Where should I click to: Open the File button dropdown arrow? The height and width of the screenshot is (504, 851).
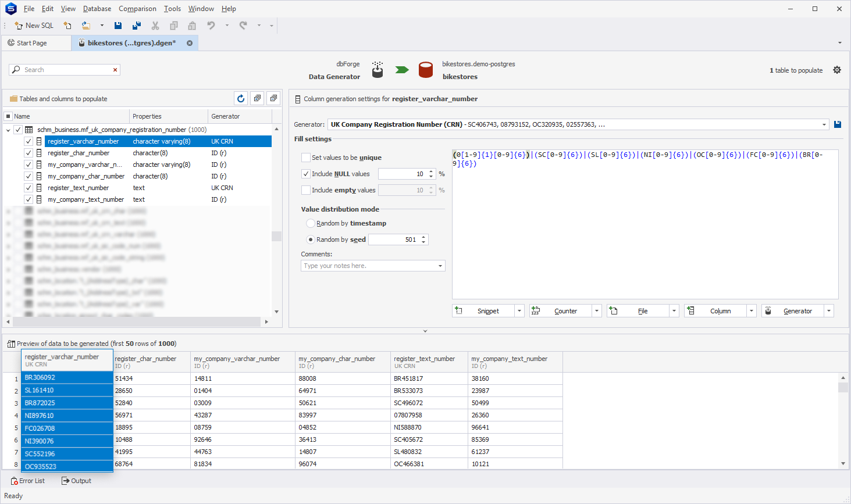(x=674, y=311)
